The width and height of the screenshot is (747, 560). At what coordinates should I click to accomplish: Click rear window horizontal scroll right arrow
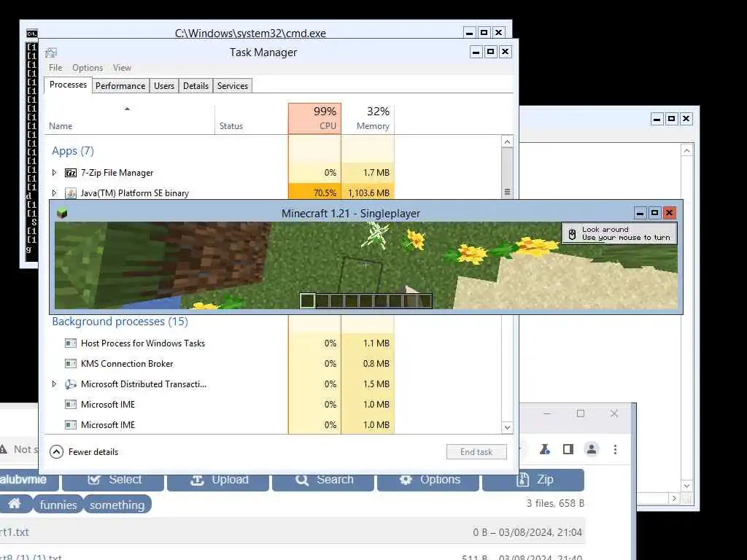coord(673,499)
